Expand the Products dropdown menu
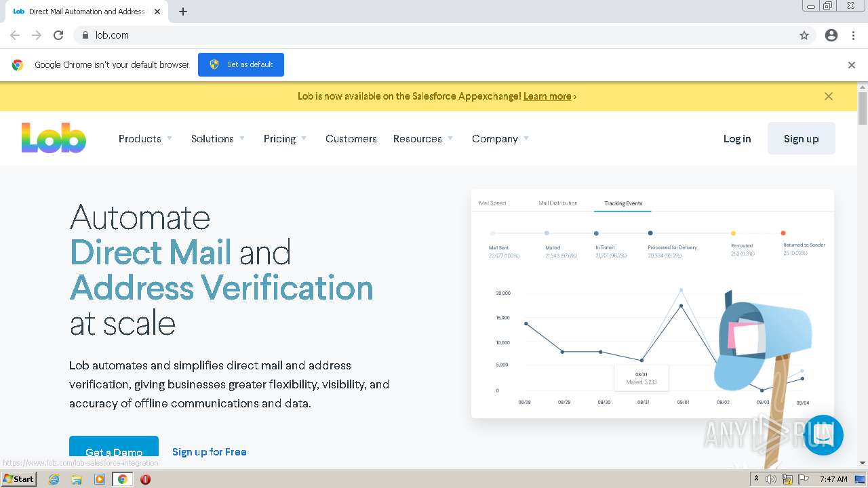This screenshot has height=488, width=868. (145, 138)
